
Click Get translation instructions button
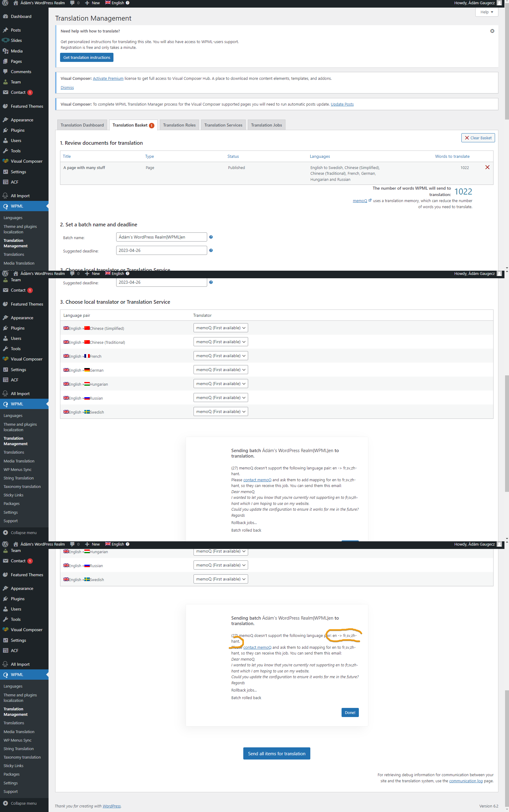[87, 58]
